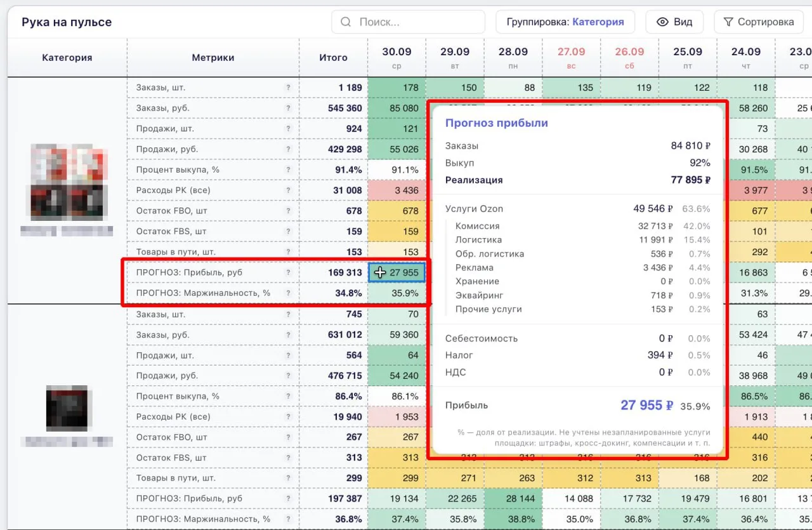Open the Группировка: Категория dropdown
The height and width of the screenshot is (530, 812).
[x=565, y=22]
